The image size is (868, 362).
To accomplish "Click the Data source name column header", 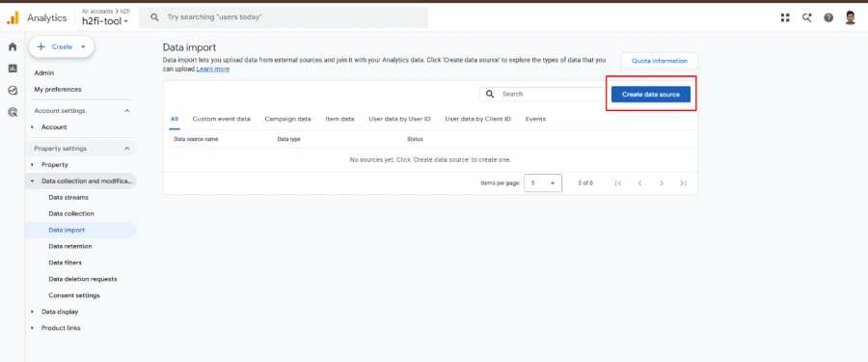I will pyautogui.click(x=196, y=139).
